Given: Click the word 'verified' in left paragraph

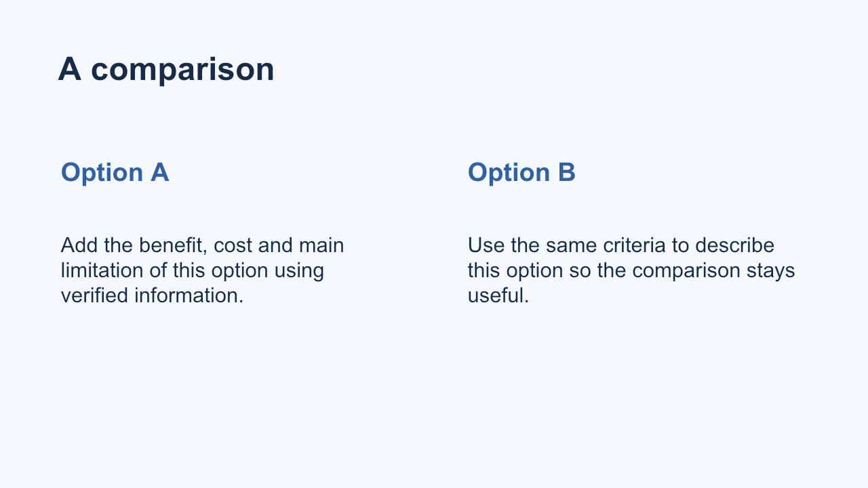Looking at the screenshot, I should [94, 296].
